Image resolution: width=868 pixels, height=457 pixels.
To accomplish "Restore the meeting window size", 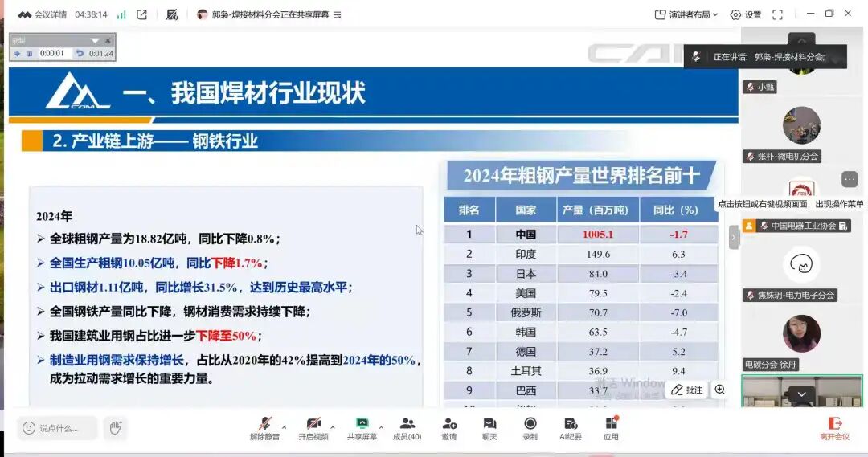I will point(829,14).
